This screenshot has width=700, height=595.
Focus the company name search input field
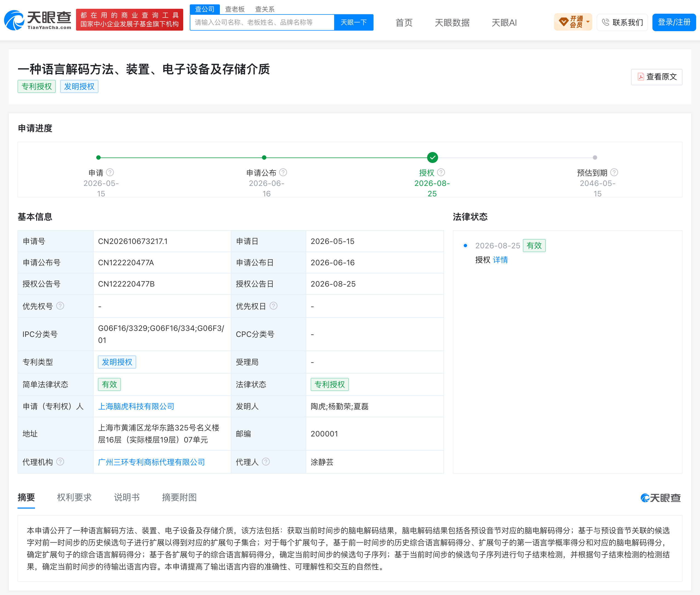[262, 22]
